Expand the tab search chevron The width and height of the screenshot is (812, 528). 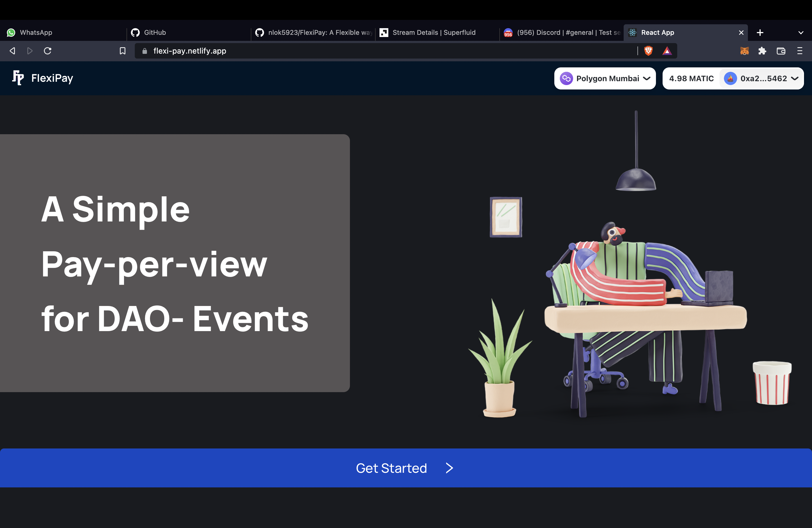(x=801, y=33)
